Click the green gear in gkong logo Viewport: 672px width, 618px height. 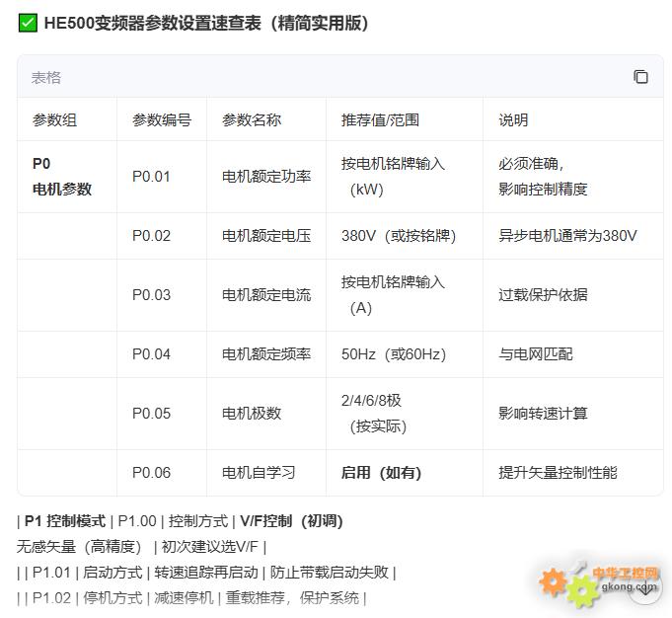(x=581, y=590)
